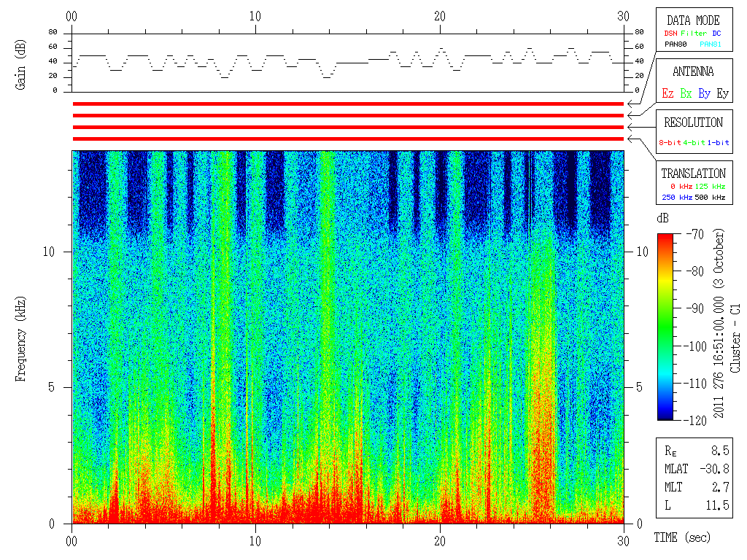Image resolution: width=747 pixels, height=560 pixels.
Task: Click the black 500 kHz translation label
Action: click(x=710, y=198)
